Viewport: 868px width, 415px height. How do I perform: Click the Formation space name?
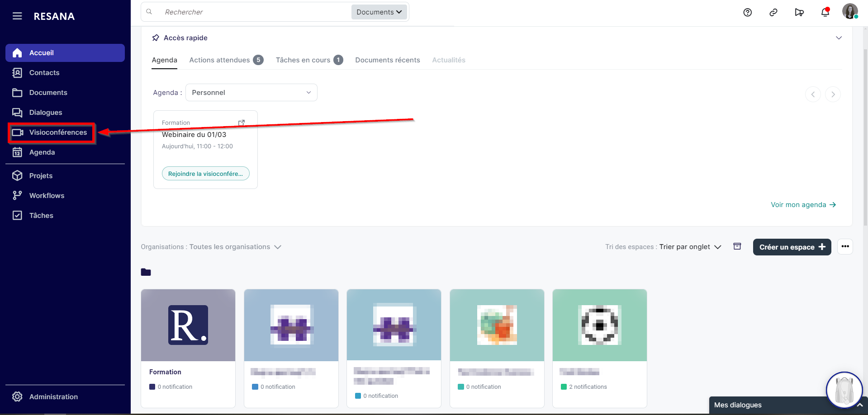point(165,372)
